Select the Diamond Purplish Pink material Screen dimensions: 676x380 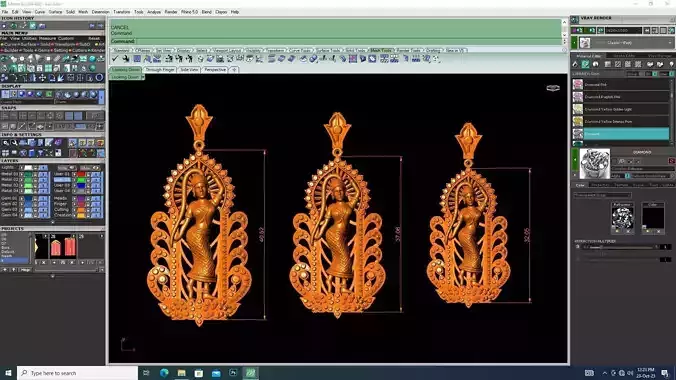point(621,97)
